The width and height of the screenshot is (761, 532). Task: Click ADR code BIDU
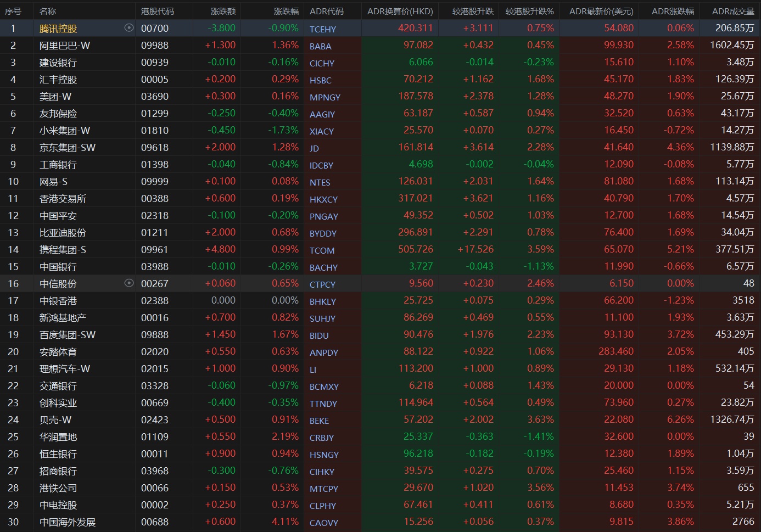319,335
